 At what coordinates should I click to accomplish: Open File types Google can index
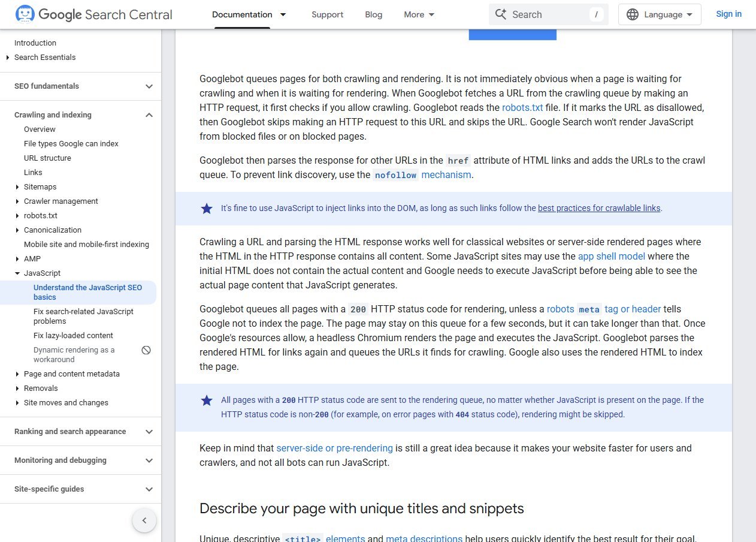pos(71,144)
